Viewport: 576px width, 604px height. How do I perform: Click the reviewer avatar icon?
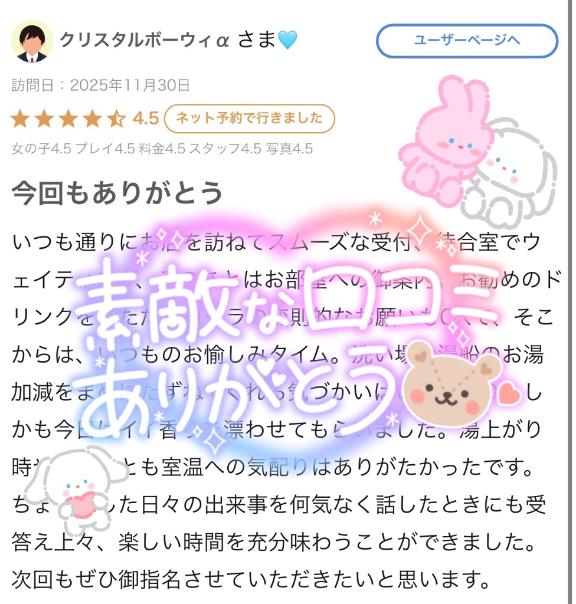coord(32,41)
